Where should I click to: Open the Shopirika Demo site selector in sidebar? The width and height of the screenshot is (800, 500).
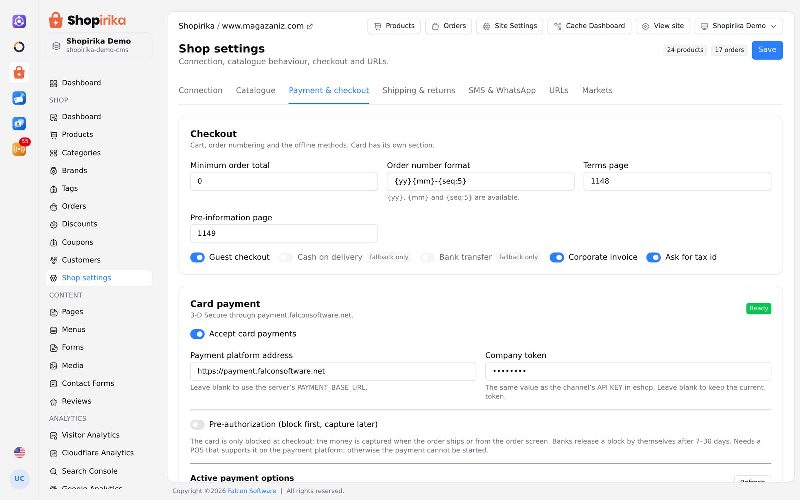pyautogui.click(x=99, y=45)
